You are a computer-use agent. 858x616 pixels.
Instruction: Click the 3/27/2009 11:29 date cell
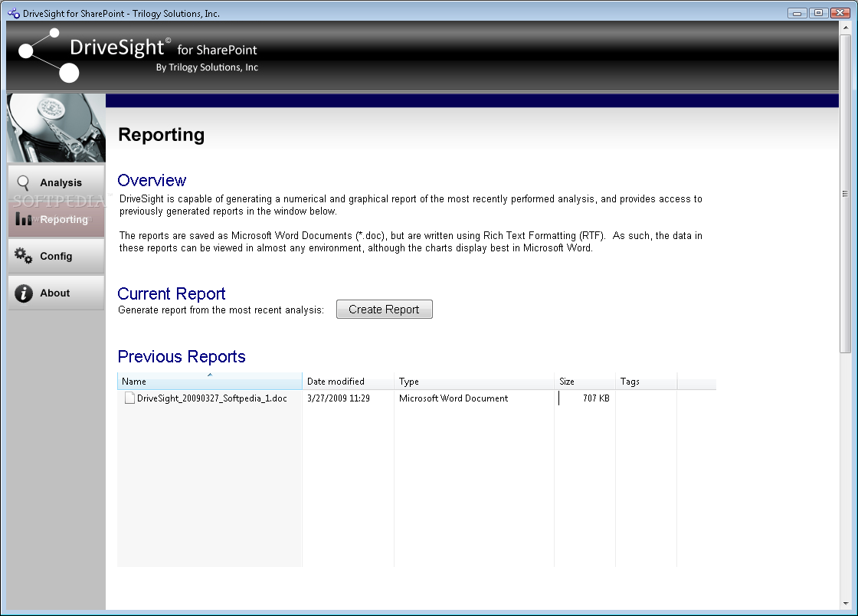tap(338, 398)
